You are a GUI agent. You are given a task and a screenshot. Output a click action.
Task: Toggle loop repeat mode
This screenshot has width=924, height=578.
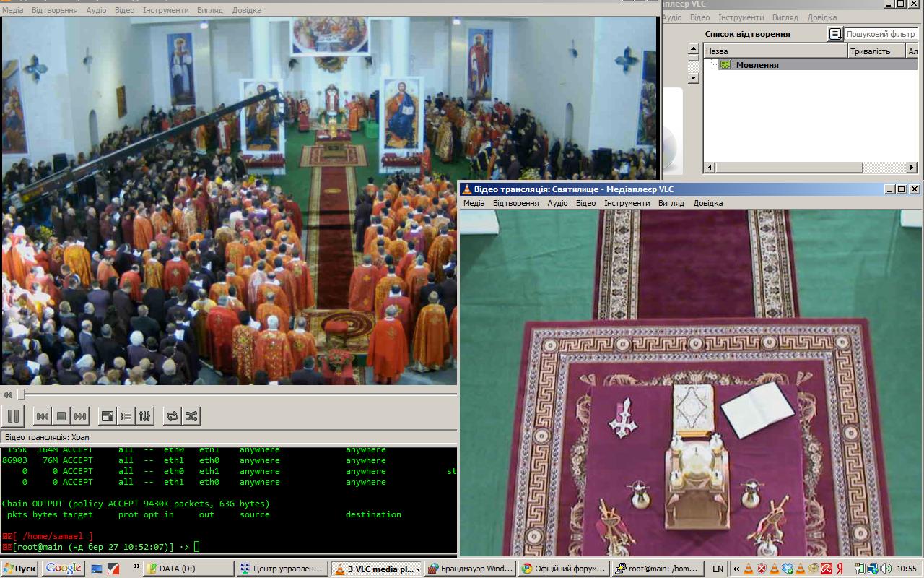point(172,416)
